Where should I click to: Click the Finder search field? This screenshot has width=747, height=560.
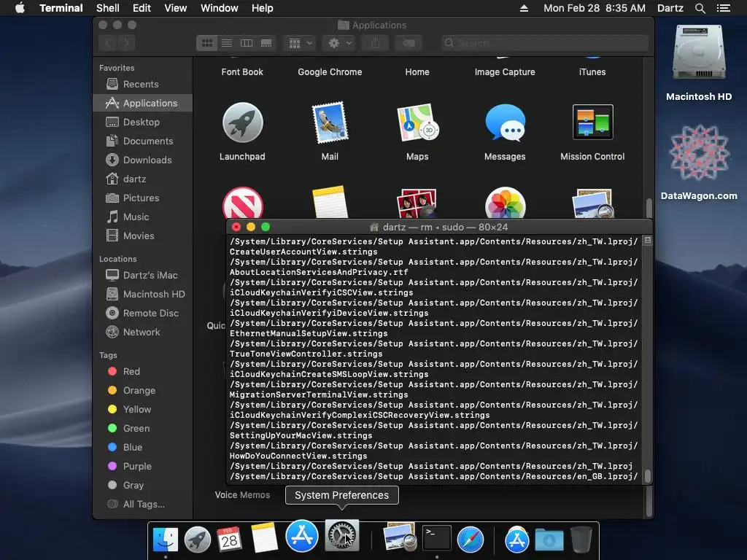[544, 43]
